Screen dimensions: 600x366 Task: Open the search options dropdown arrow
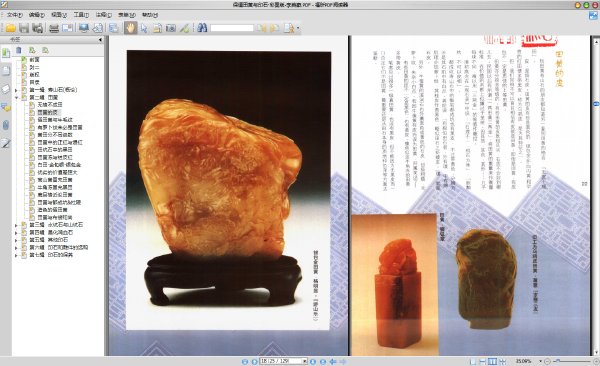(298, 28)
